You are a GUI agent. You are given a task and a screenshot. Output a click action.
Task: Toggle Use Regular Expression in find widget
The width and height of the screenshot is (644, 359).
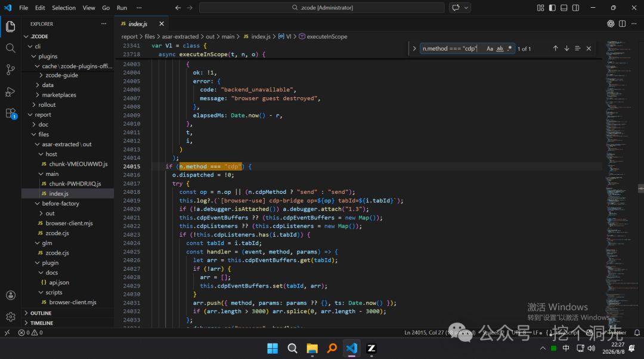click(510, 48)
